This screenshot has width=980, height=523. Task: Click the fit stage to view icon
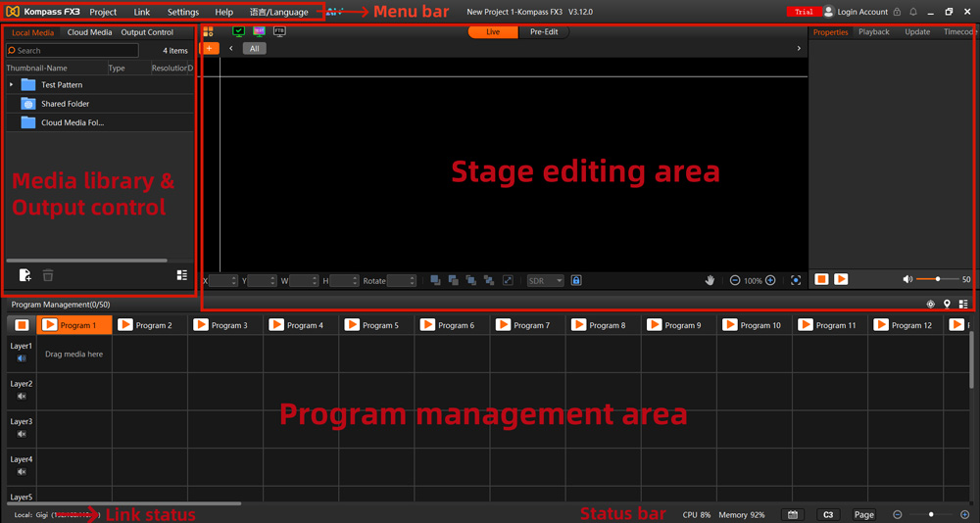[x=796, y=280]
